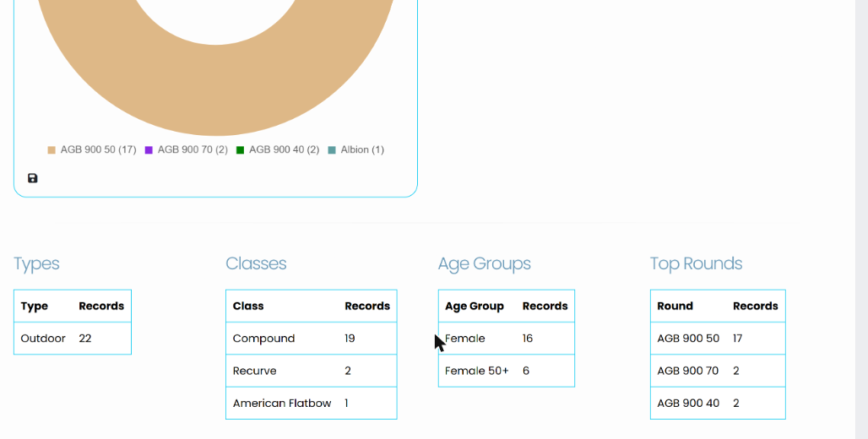The width and height of the screenshot is (868, 439).
Task: Click the value 17 in Top Rounds table
Action: click(x=737, y=339)
